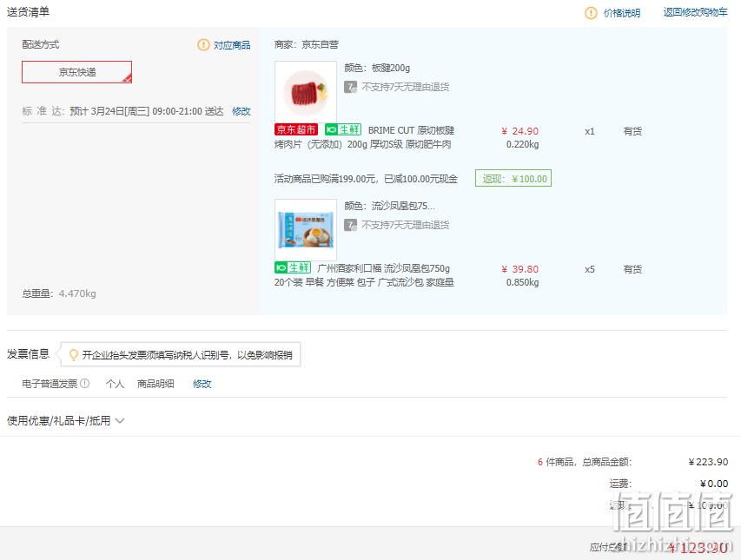Click the 返现 ¥100.00 promotion tag

point(513,179)
